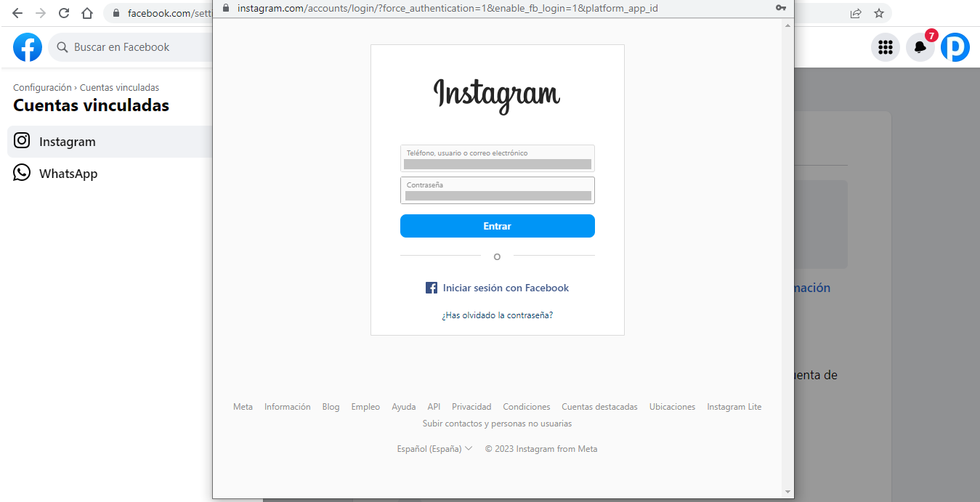980x502 pixels.
Task: Open the Facebook profile avatar
Action: tap(955, 47)
